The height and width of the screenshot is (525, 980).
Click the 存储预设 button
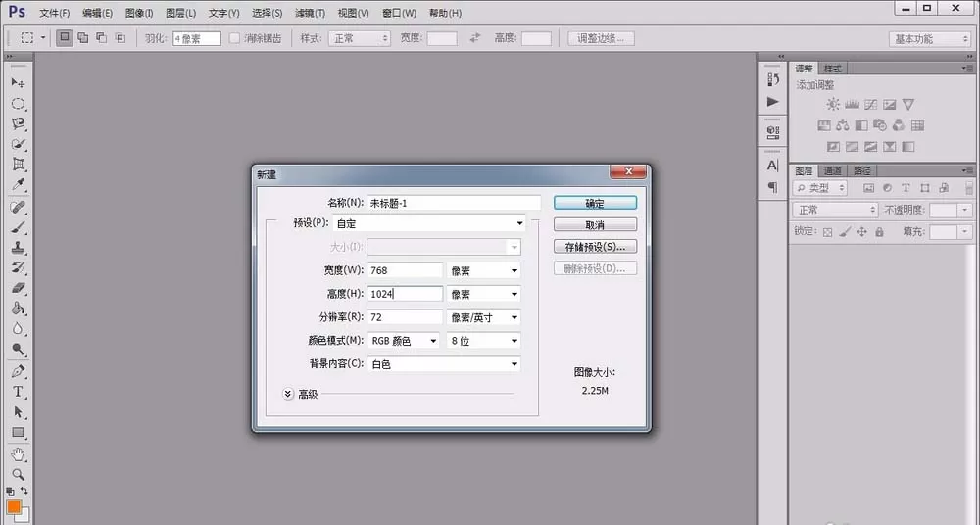point(595,247)
